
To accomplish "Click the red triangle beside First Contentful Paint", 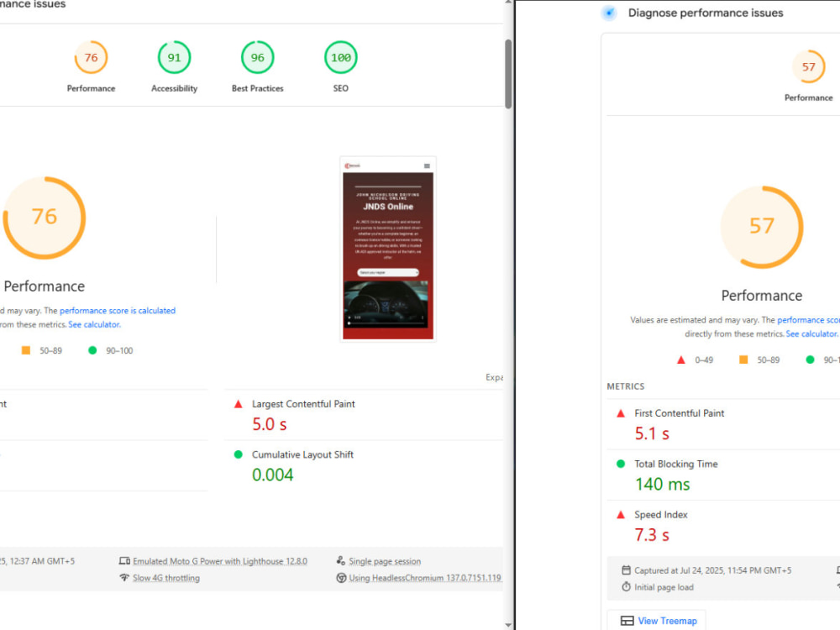I will (621, 413).
